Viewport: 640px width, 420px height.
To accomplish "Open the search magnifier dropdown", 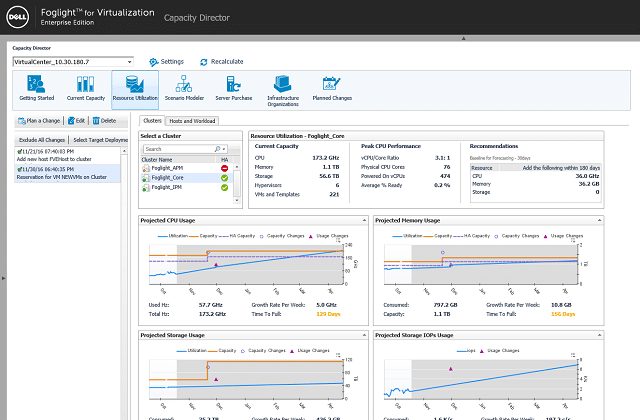I will 220,149.
